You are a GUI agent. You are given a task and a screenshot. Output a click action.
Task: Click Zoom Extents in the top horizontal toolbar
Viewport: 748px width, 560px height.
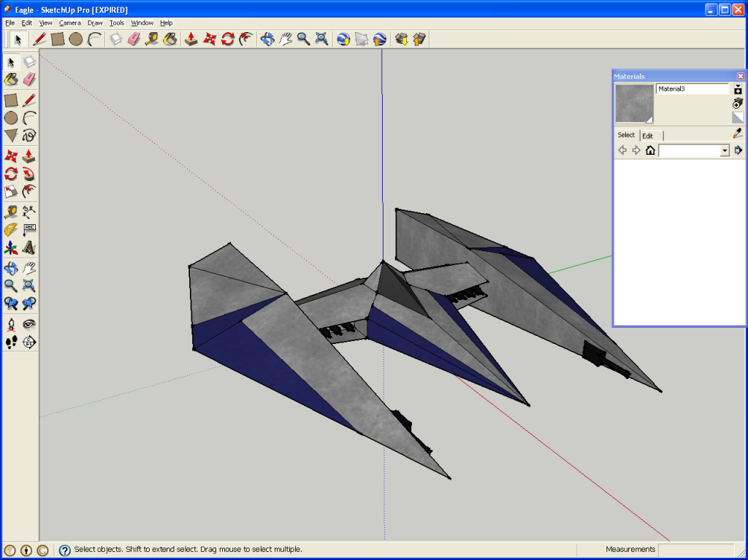pyautogui.click(x=322, y=39)
